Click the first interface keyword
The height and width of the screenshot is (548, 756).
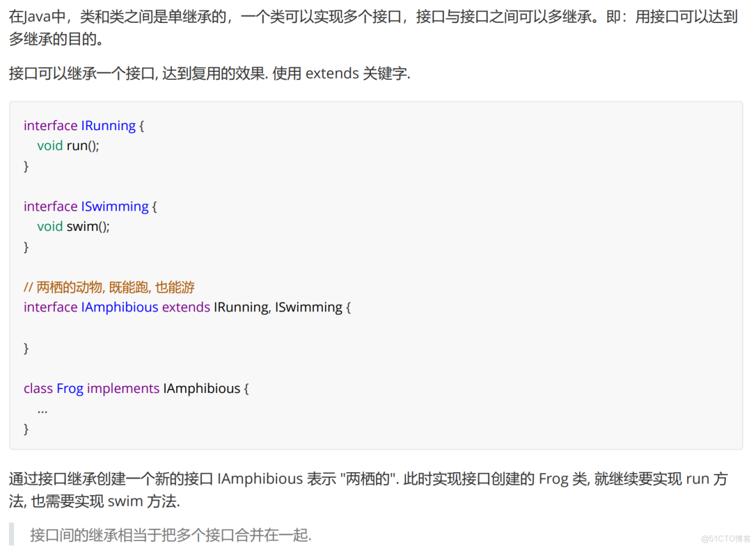(x=50, y=126)
